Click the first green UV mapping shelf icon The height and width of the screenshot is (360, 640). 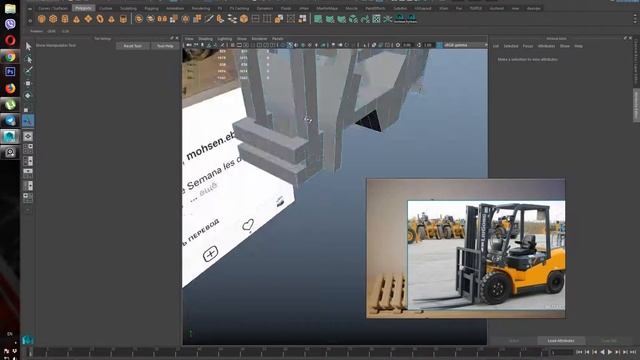(x=318, y=19)
